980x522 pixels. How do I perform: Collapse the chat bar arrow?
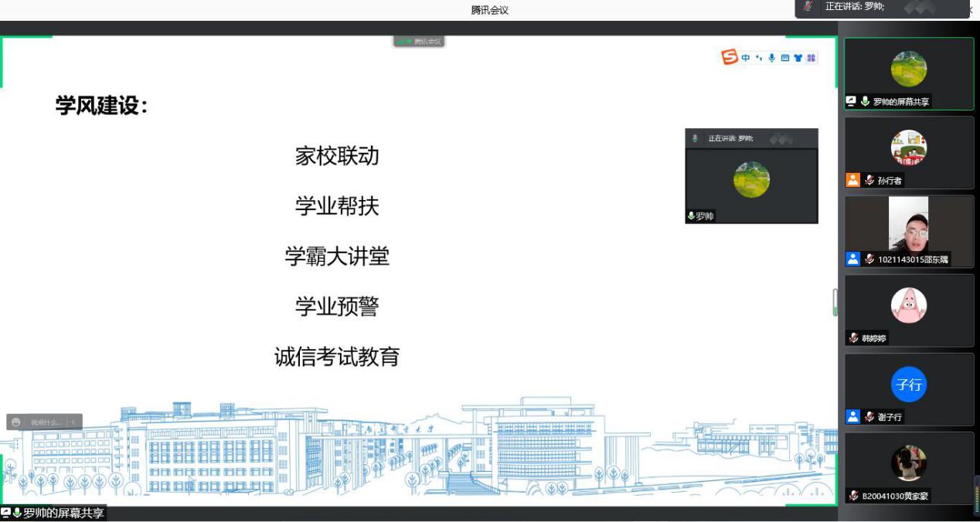[x=73, y=422]
